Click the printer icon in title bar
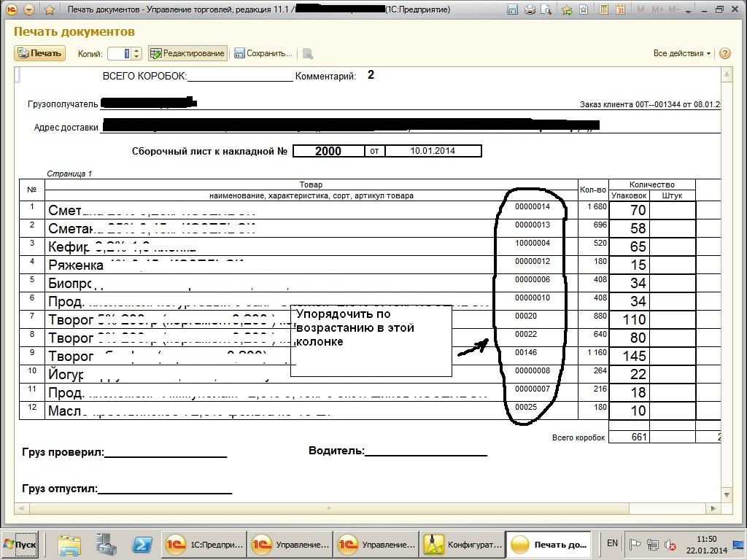 [x=530, y=9]
